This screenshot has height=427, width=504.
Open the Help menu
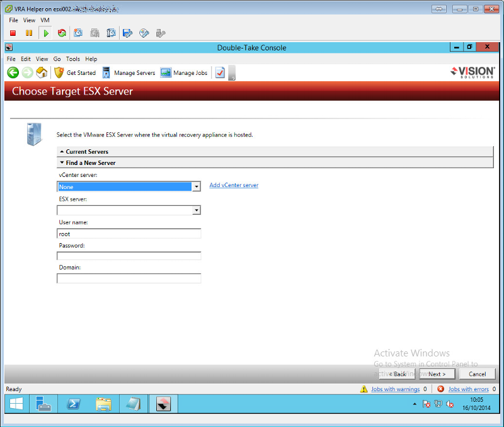coord(91,59)
